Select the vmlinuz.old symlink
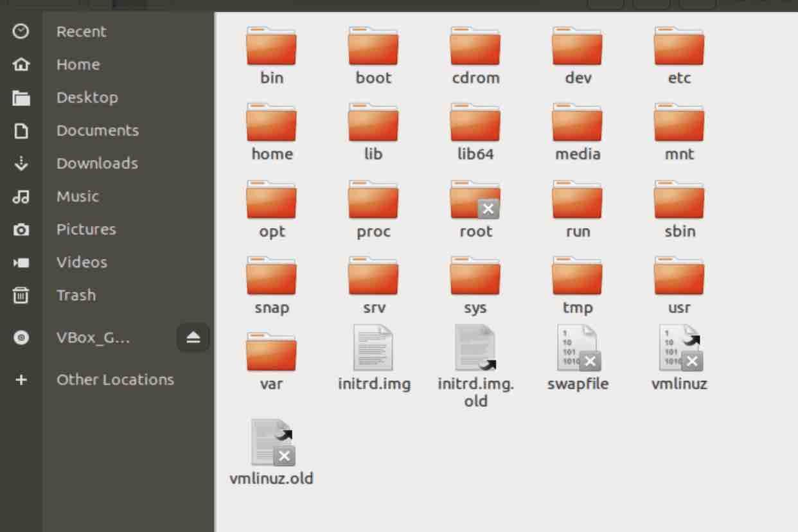Image resolution: width=798 pixels, height=532 pixels. tap(271, 450)
